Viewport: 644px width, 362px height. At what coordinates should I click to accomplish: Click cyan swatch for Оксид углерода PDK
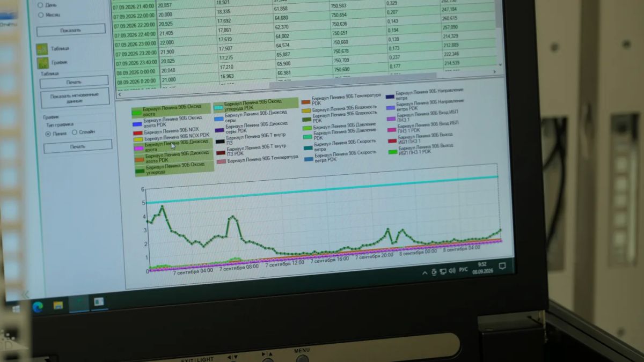click(218, 107)
